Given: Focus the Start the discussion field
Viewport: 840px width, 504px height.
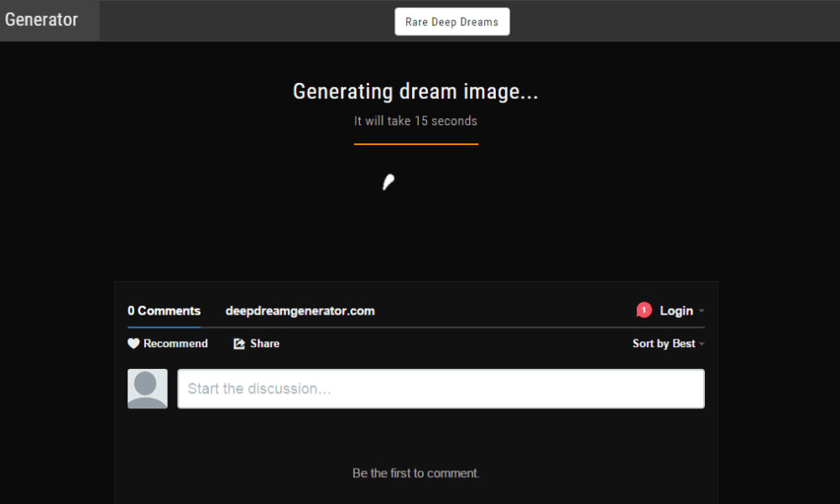Looking at the screenshot, I should [441, 388].
